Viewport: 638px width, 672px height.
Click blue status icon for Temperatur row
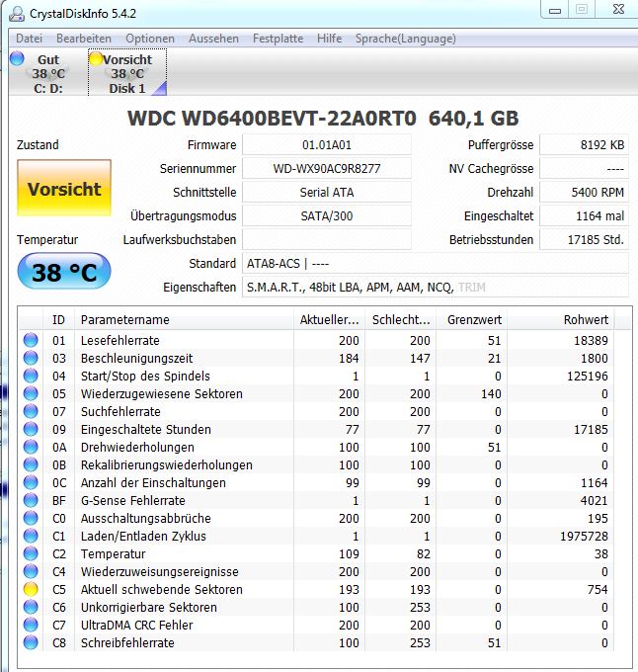click(31, 553)
